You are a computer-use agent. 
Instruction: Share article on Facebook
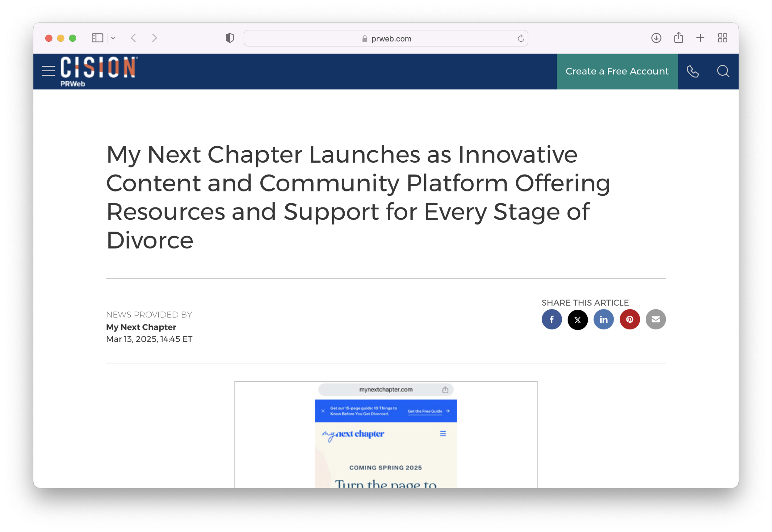coord(551,319)
